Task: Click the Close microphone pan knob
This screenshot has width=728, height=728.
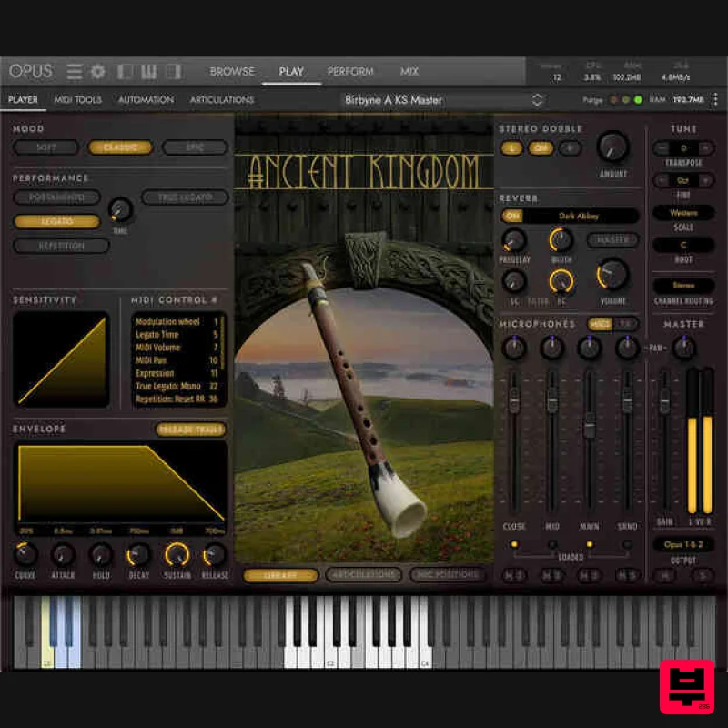Action: tap(514, 349)
